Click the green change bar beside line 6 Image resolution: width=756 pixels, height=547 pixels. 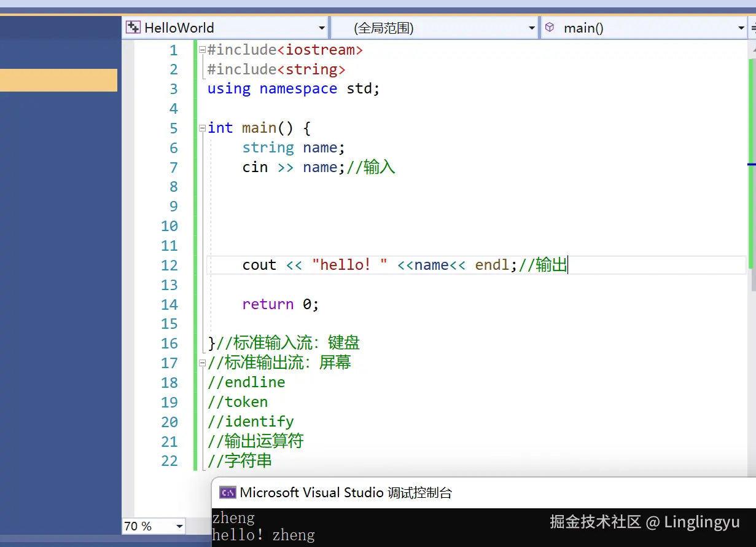[195, 148]
